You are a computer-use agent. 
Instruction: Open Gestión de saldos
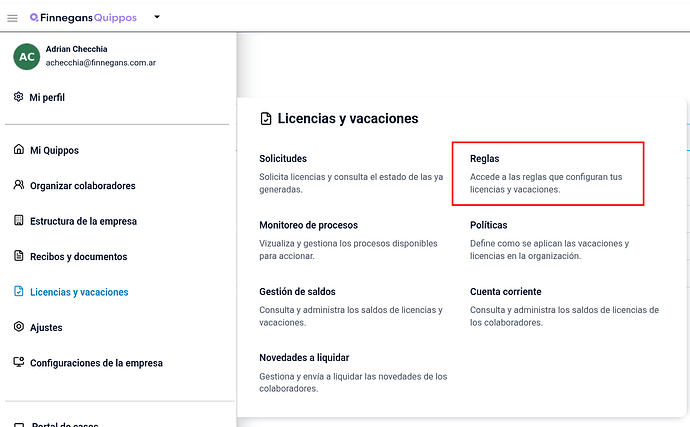[297, 291]
